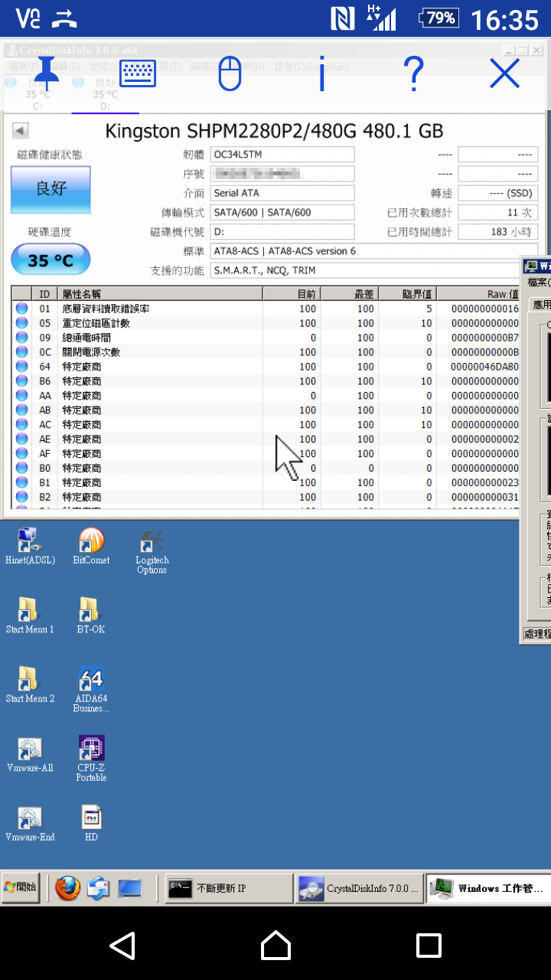Viewport: 551px width, 980px height.
Task: Open the BitComet desktop icon
Action: coord(91,546)
